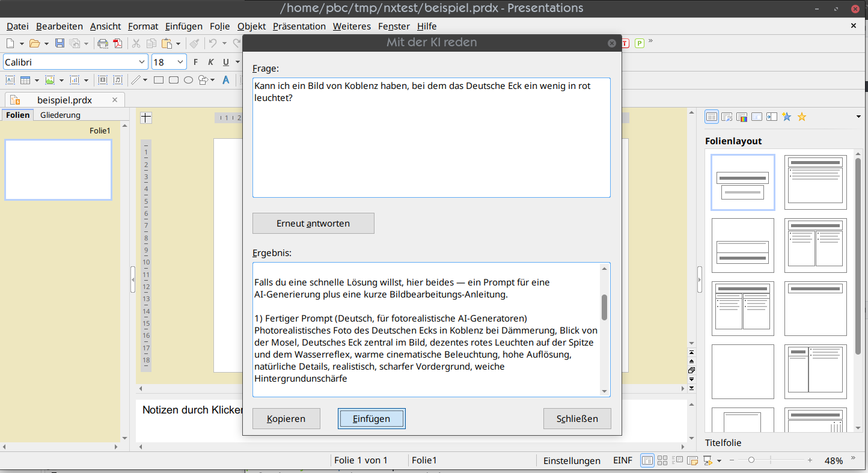Open the Einfügen menu
Screen dimensions: 868x473
tap(184, 26)
